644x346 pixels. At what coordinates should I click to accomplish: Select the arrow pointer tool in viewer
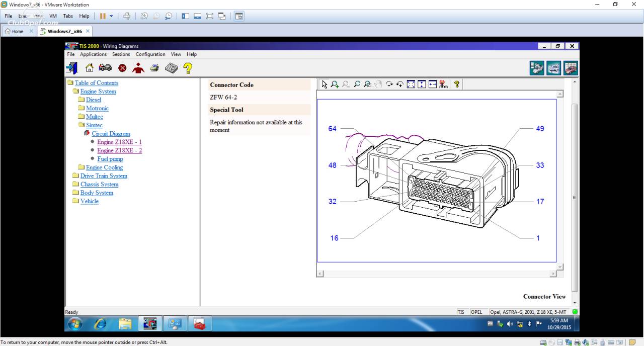pyautogui.click(x=325, y=84)
